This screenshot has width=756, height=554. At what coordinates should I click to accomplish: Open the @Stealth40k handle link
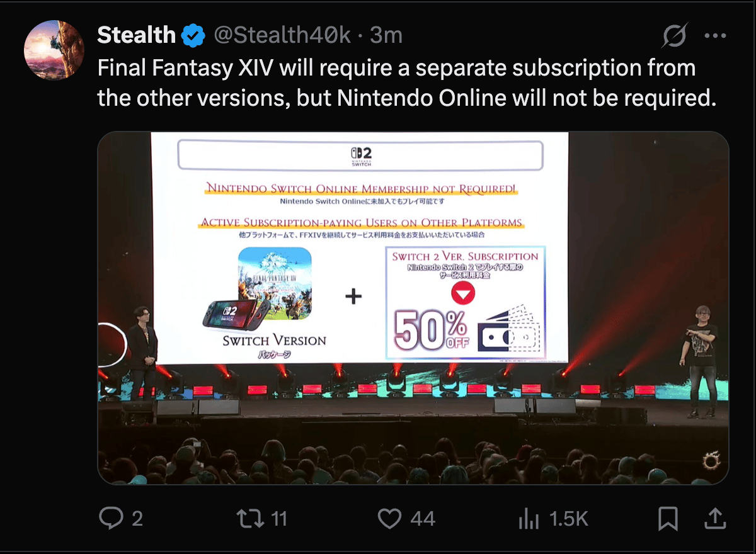pyautogui.click(x=282, y=35)
